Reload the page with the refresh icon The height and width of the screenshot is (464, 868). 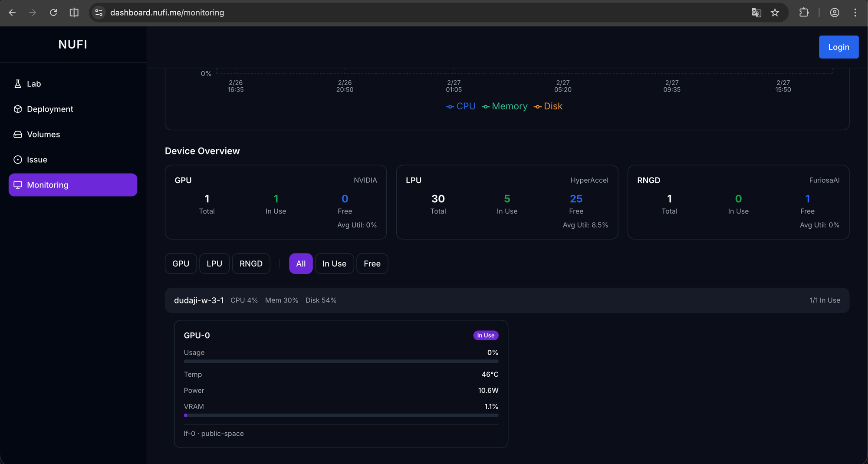(x=53, y=13)
